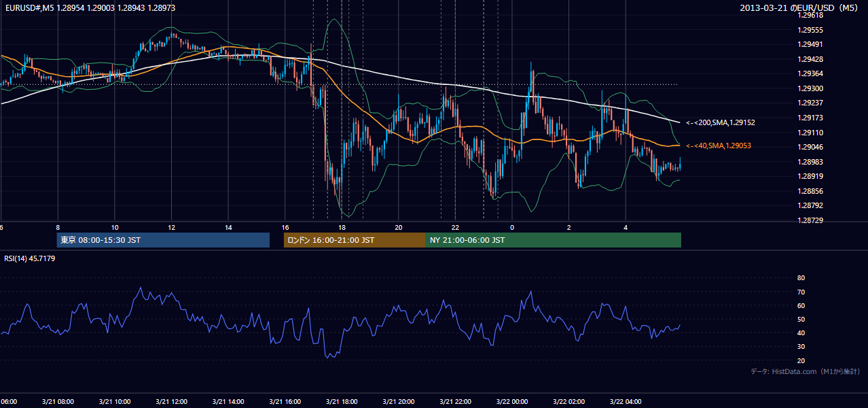This screenshot has width=868, height=408.
Task: Click the 3/21 22:00 bottom time label
Action: point(455,401)
